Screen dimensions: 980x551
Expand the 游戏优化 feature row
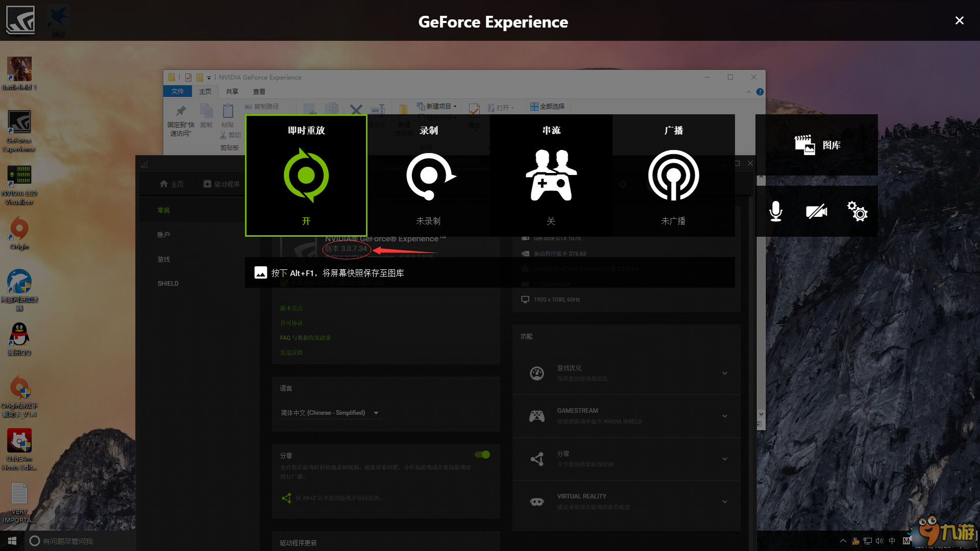pos(626,373)
